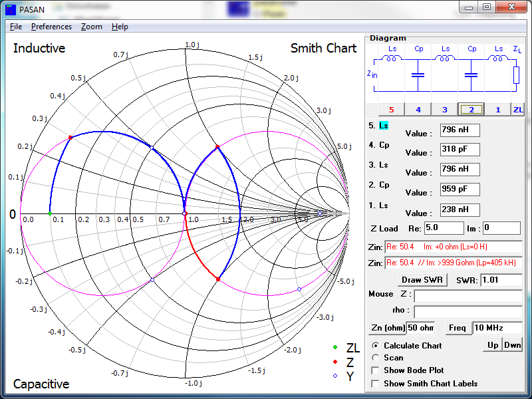Edit the 50 ohm normalization field
The height and width of the screenshot is (399, 532).
point(421,328)
